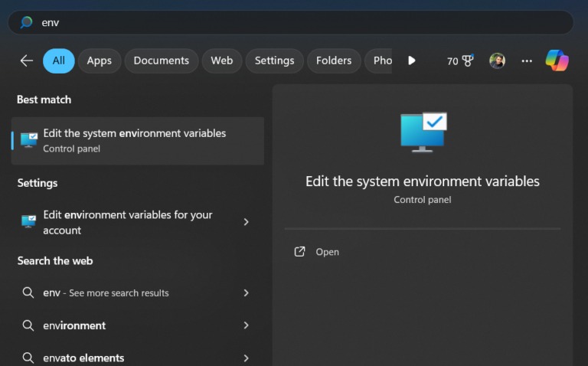Click the search magnifier icon in search box
This screenshot has height=366, width=588.
point(26,22)
